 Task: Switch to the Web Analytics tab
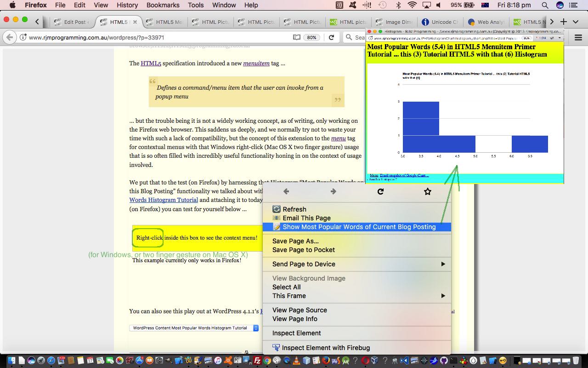486,22
